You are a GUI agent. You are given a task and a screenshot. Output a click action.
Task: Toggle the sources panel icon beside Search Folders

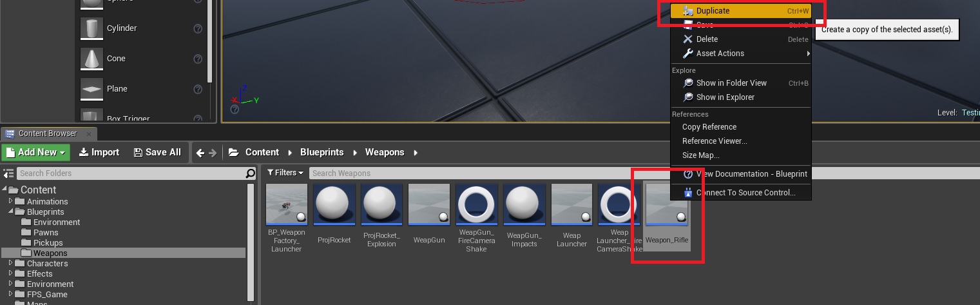click(8, 173)
